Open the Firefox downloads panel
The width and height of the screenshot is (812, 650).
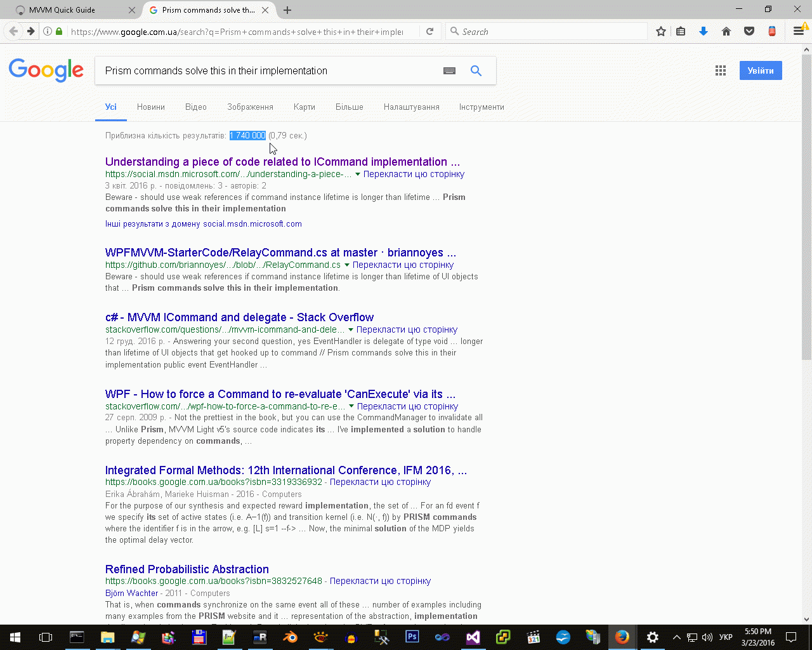pos(704,31)
